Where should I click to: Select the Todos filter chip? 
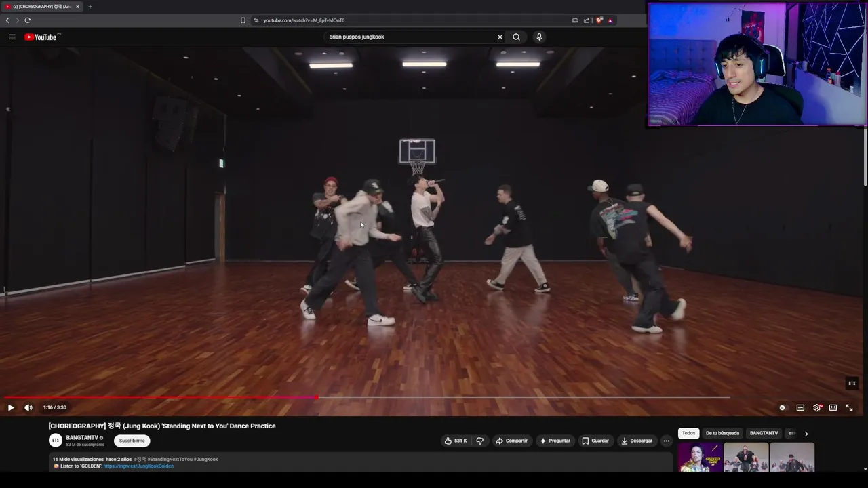pos(688,433)
